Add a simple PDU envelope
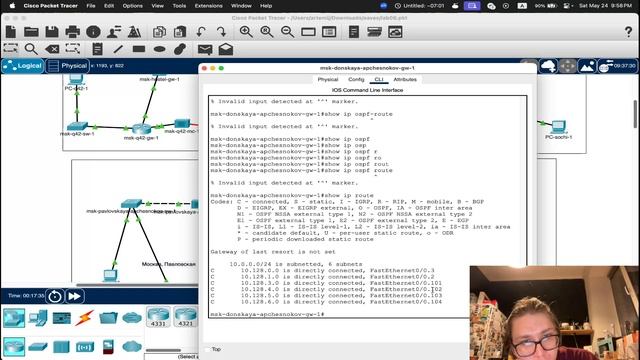This screenshot has width=640, height=360. click(205, 49)
